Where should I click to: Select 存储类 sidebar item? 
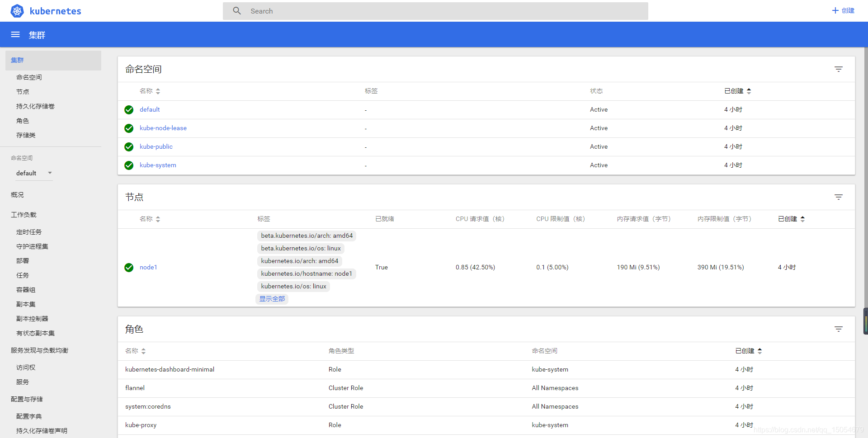pos(26,135)
